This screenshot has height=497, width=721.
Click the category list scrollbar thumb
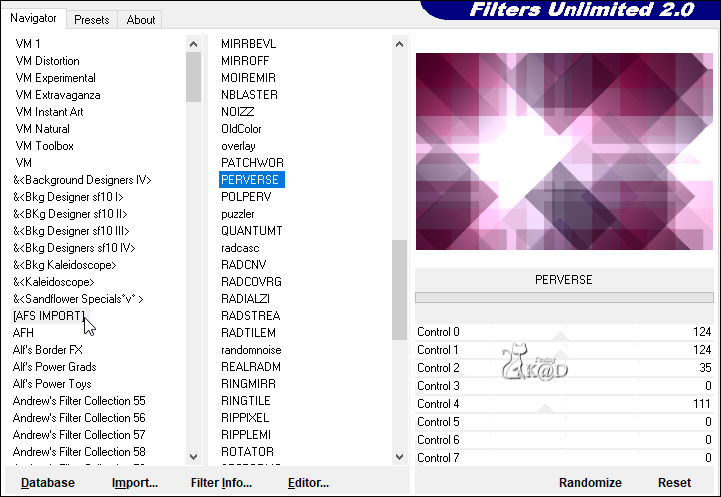click(194, 77)
